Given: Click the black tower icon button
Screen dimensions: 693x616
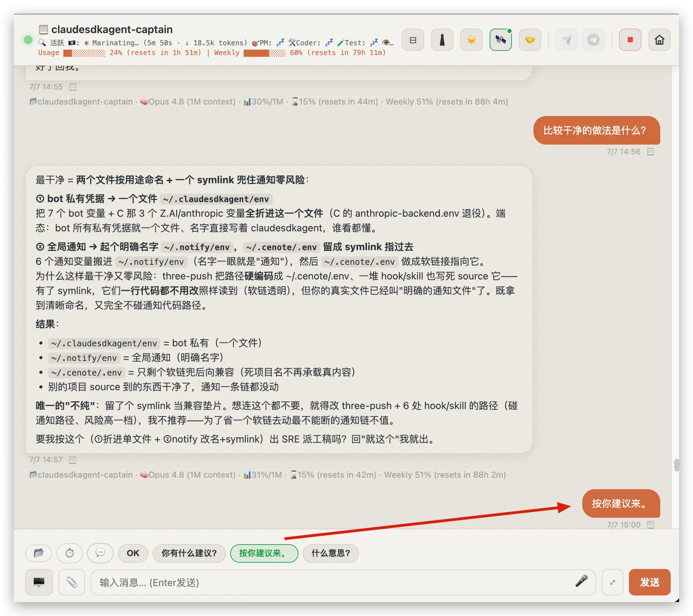Looking at the screenshot, I should coord(442,40).
